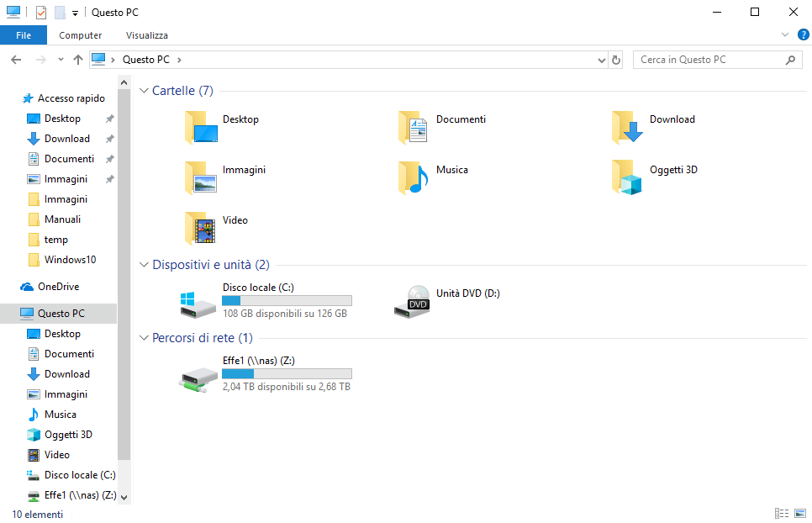This screenshot has height=523, width=812.
Task: Collapse the Dispositivi e unità group
Action: point(144,265)
